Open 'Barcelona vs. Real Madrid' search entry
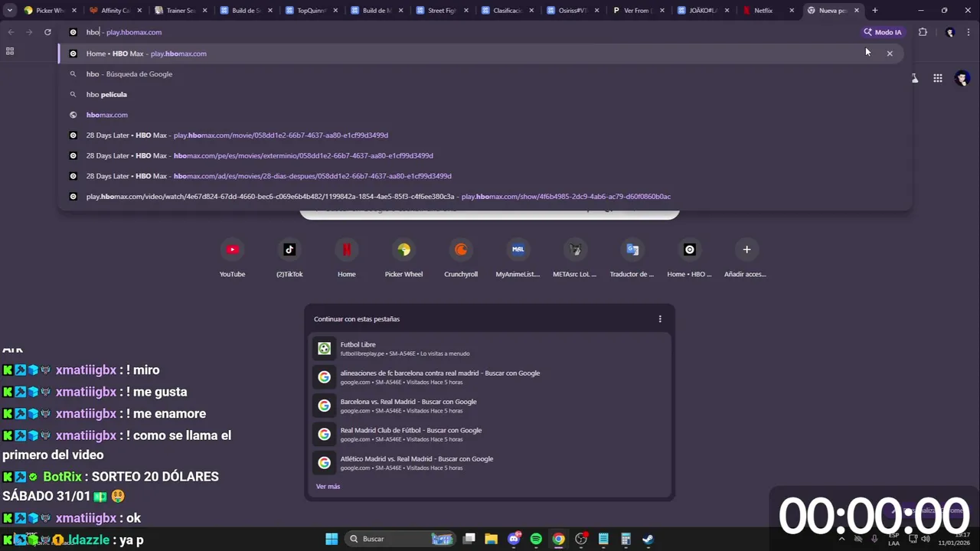The image size is (980, 551). [x=489, y=406]
